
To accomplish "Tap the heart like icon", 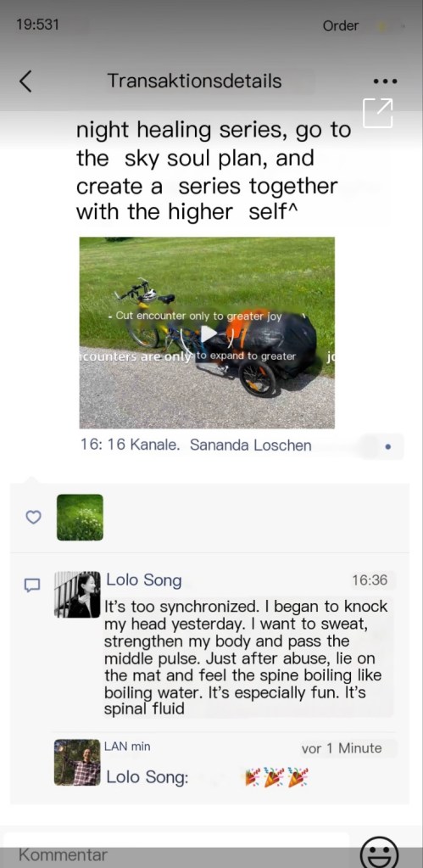I will point(34,517).
